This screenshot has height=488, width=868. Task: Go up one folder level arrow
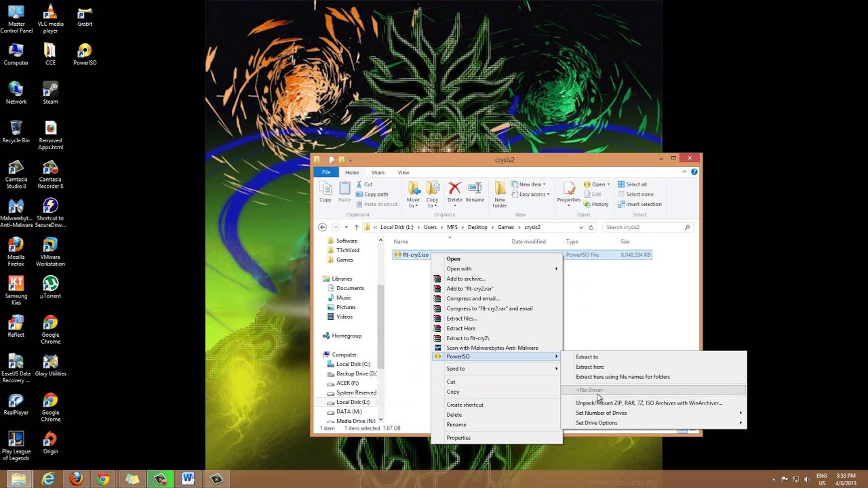coord(356,227)
